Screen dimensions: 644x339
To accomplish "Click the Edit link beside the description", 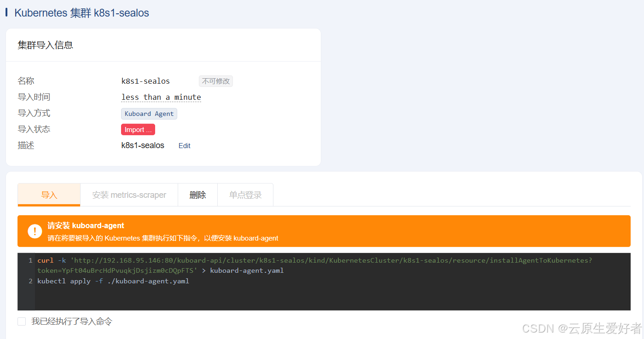I will pyautogui.click(x=185, y=146).
